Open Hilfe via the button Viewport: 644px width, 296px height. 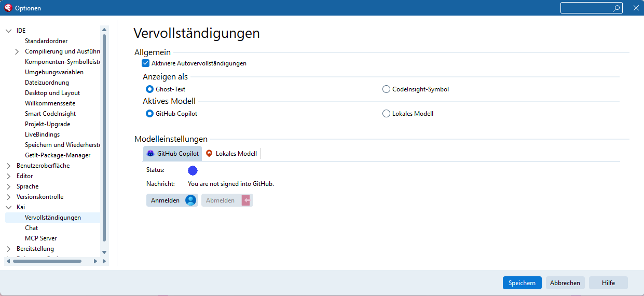click(608, 283)
